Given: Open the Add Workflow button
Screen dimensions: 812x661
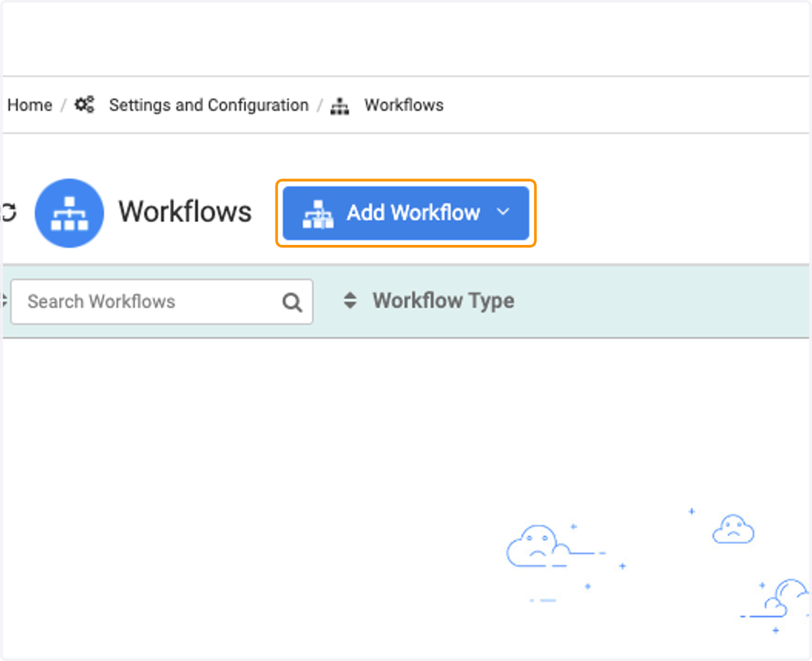Looking at the screenshot, I should pos(405,213).
